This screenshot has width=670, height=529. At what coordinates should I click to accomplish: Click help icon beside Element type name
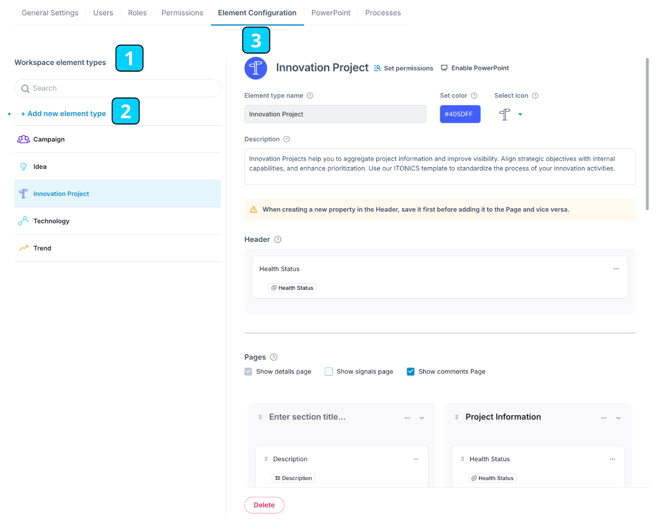click(x=310, y=96)
